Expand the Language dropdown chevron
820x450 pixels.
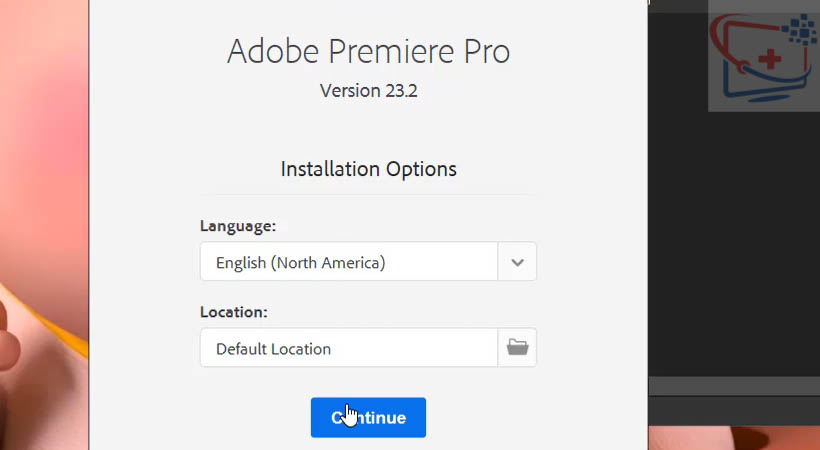point(517,262)
